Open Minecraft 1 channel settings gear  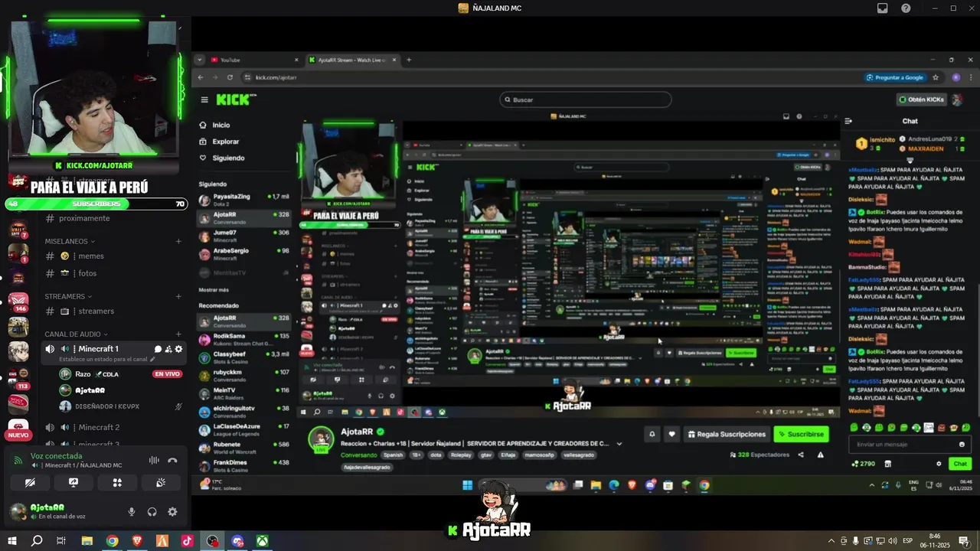pos(179,349)
